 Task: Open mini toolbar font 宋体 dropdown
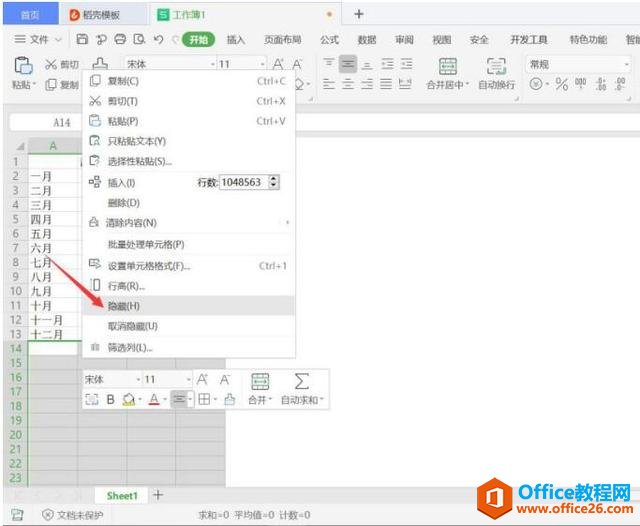click(138, 380)
